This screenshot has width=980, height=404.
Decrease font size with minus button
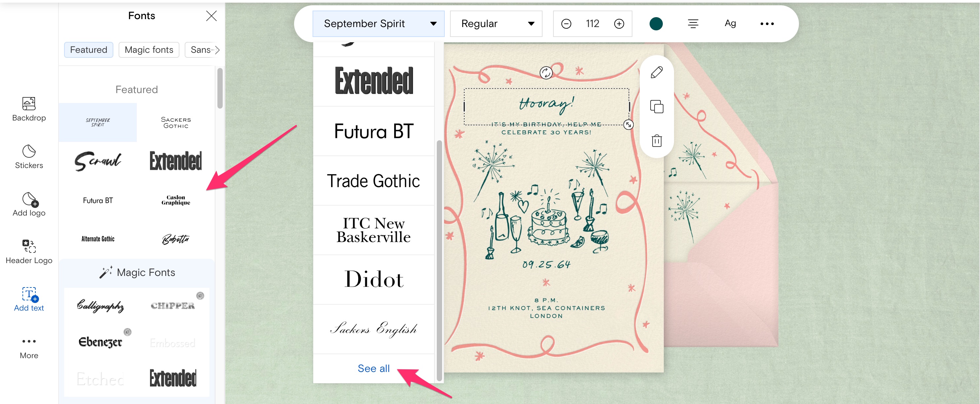coord(566,23)
